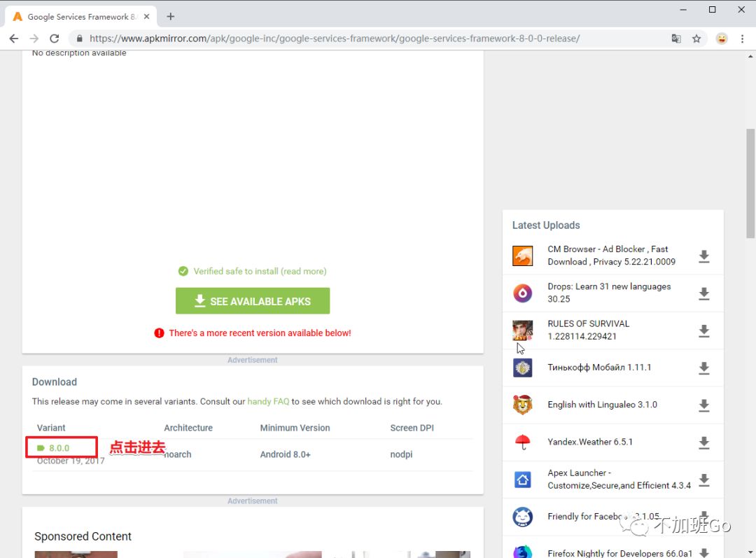The width and height of the screenshot is (756, 558).
Task: Close the Google Services Framework tab
Action: click(146, 16)
